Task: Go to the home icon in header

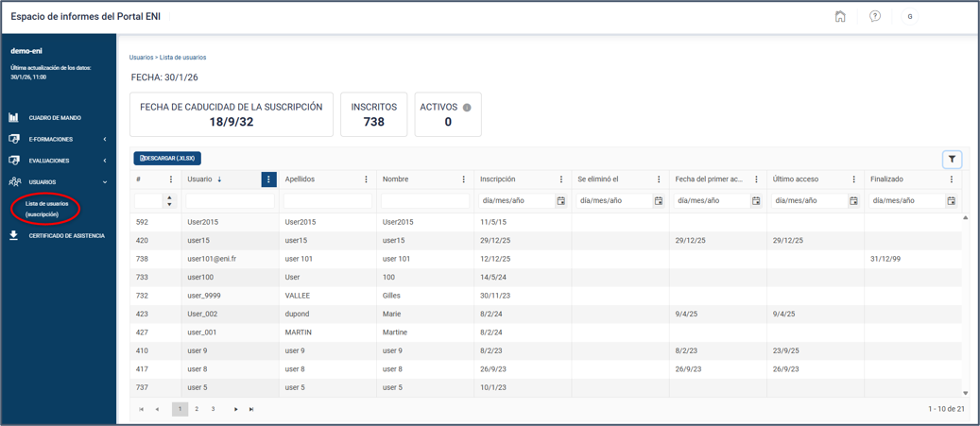Action: [840, 17]
